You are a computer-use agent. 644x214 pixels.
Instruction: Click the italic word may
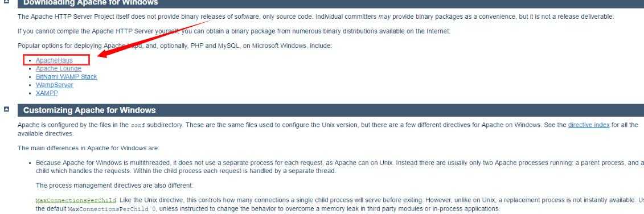coord(384,17)
